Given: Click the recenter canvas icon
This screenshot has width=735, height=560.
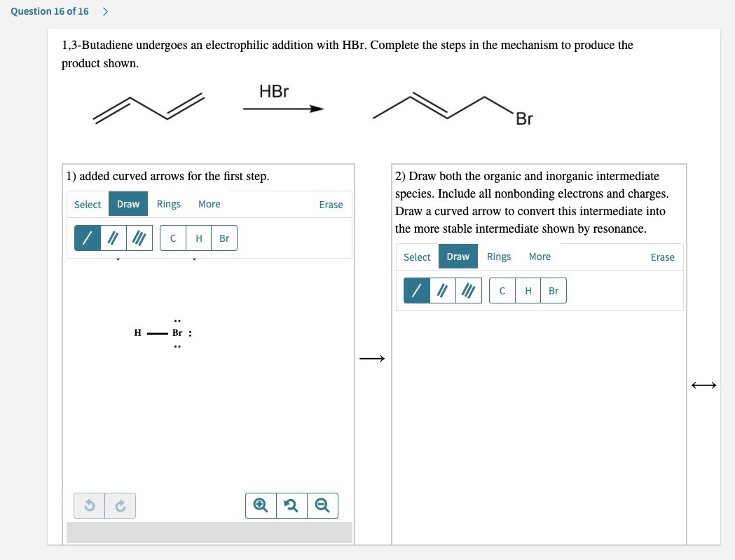Looking at the screenshot, I should [291, 505].
